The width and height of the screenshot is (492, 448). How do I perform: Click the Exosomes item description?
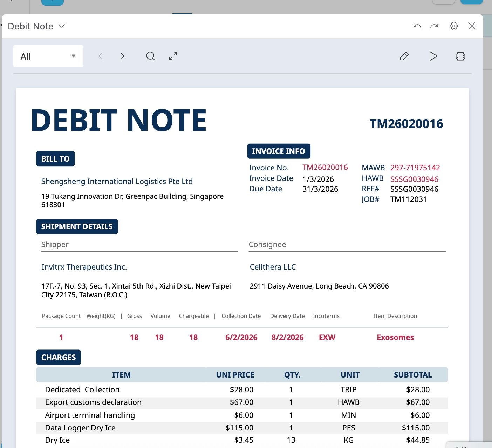point(395,337)
